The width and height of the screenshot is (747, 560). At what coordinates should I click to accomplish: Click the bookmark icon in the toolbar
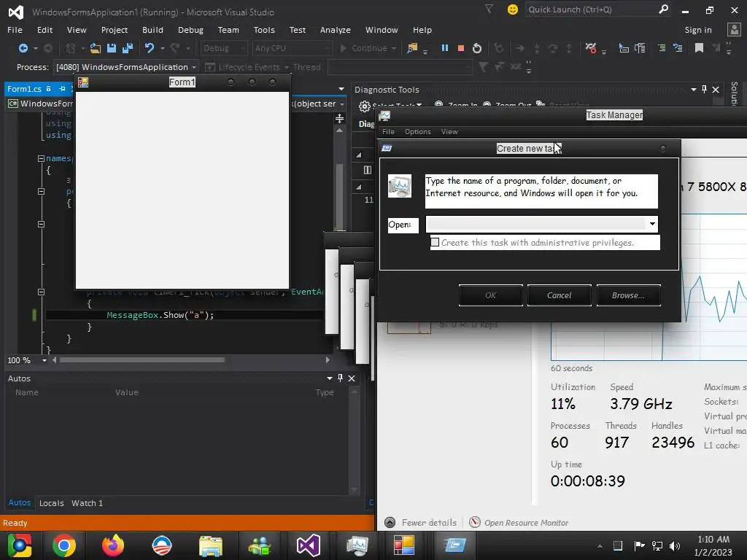tap(699, 48)
